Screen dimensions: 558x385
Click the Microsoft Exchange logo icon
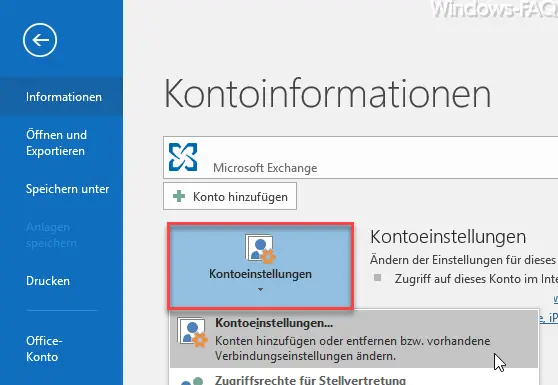pyautogui.click(x=183, y=157)
